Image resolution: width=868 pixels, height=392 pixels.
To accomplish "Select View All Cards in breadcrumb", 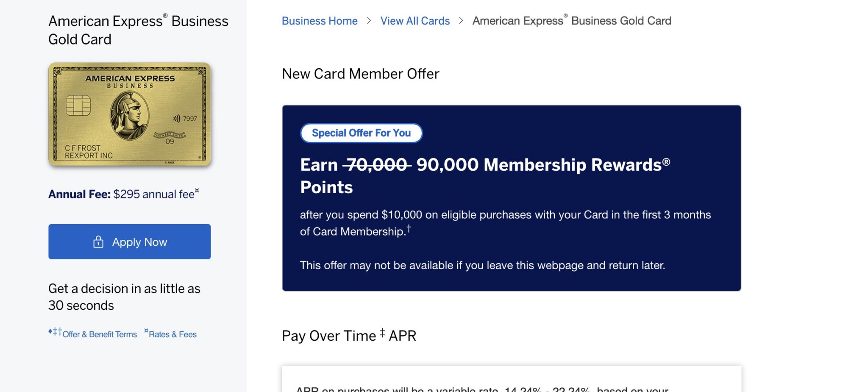I will (415, 21).
